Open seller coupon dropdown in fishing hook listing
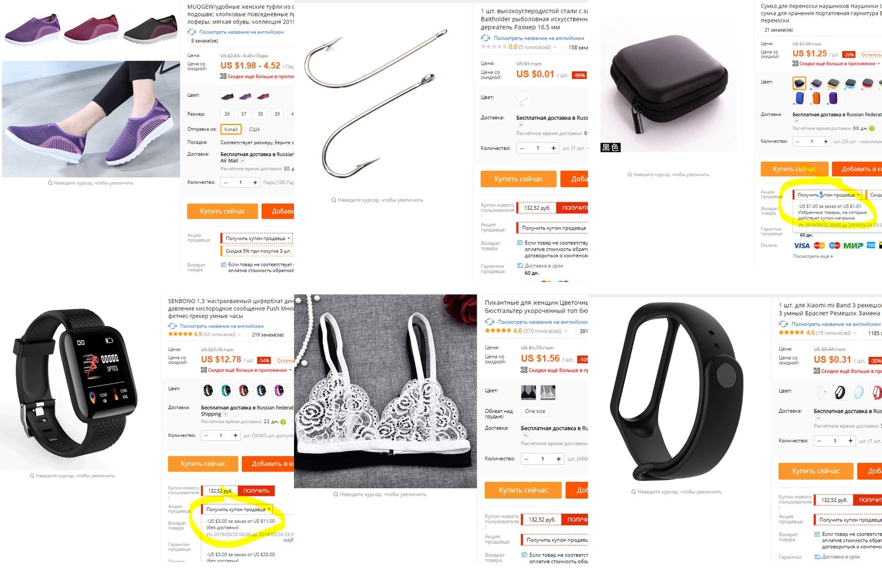The width and height of the screenshot is (882, 588). tap(553, 228)
